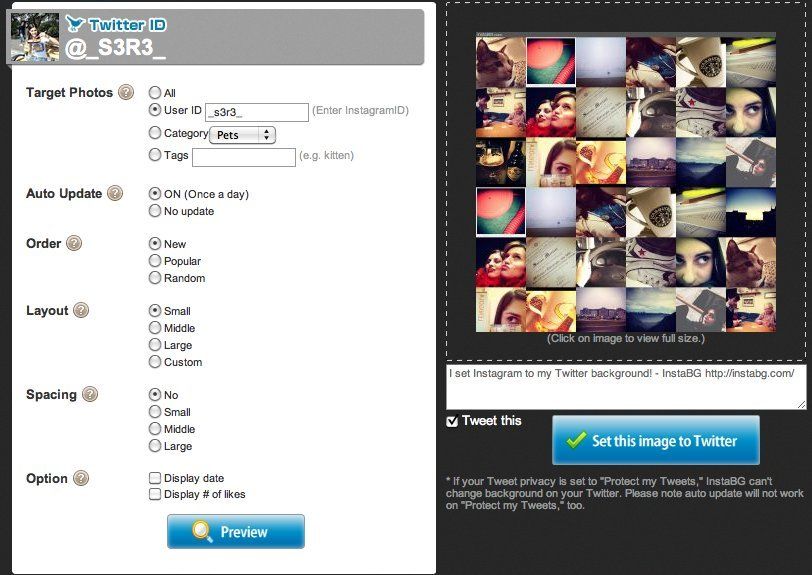The height and width of the screenshot is (575, 812).
Task: Uncheck the Tweet this checkbox
Action: (452, 421)
